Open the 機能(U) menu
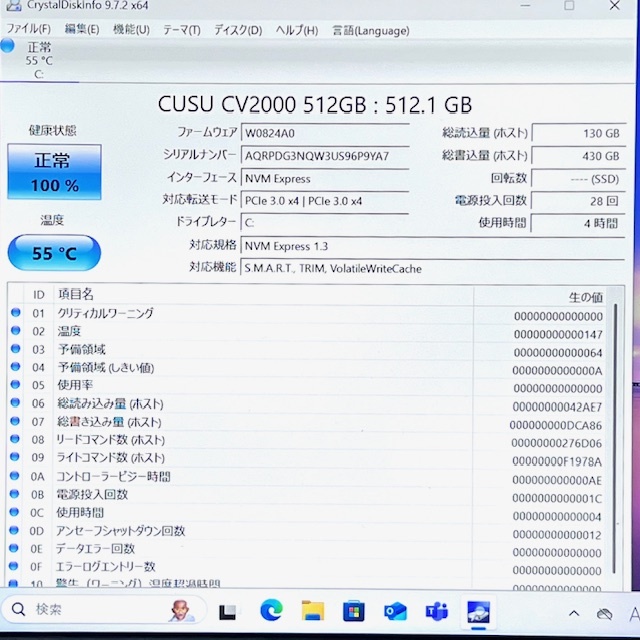 coord(131,29)
